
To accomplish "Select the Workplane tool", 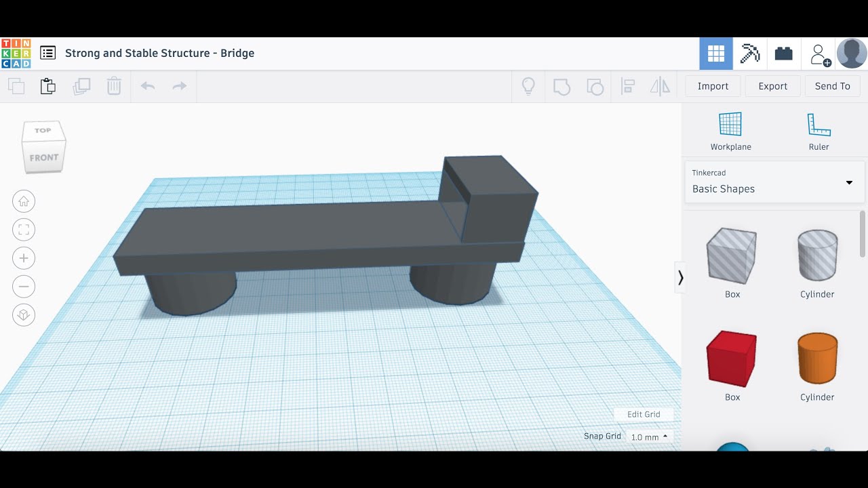I will (x=730, y=131).
